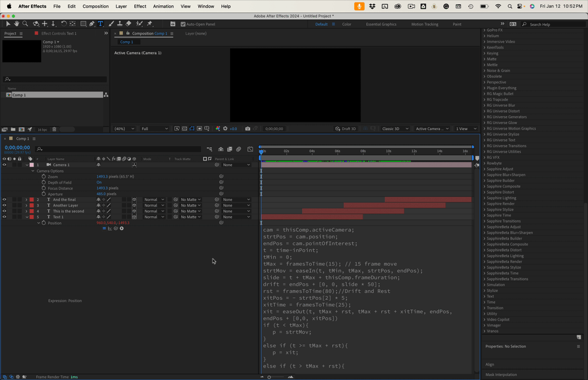The image size is (588, 380).
Task: Click the Position expression pick whip icon
Action: [116, 228]
